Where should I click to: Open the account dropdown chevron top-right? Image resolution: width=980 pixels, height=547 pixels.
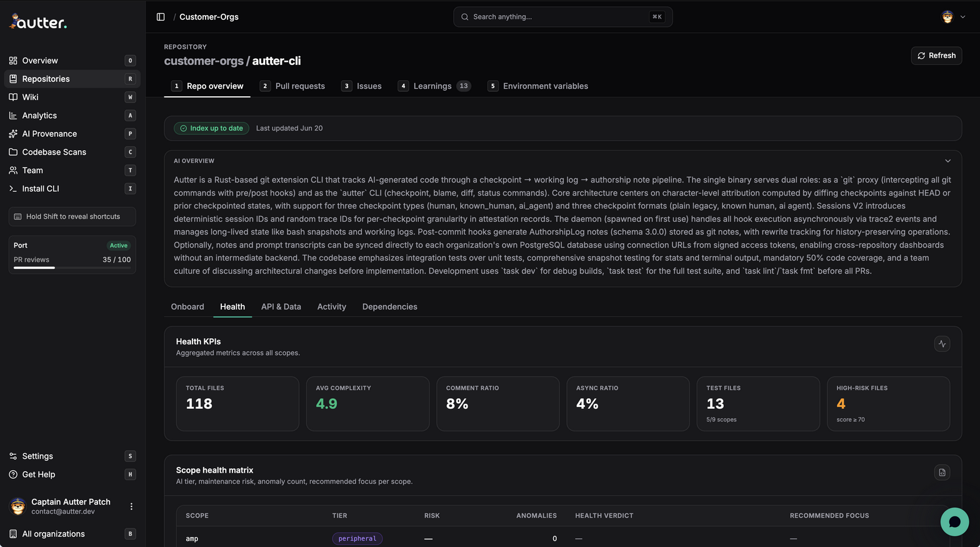tap(962, 17)
